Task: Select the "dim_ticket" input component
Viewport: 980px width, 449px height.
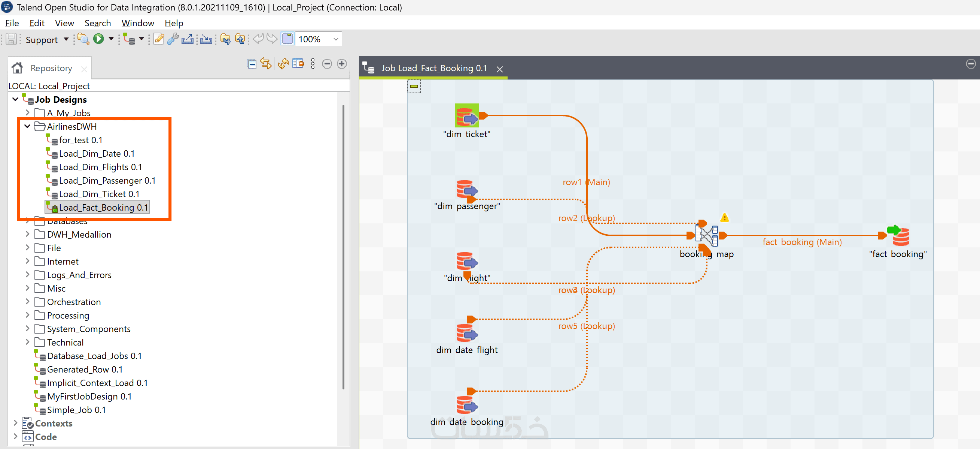Action: [466, 116]
